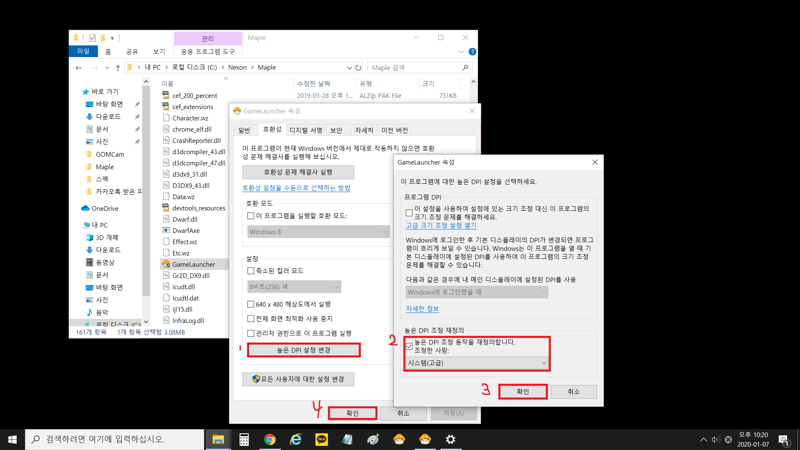
Task: Open 호환성 설정을 수동으로 선택하는 방법 link
Action: click(x=296, y=188)
